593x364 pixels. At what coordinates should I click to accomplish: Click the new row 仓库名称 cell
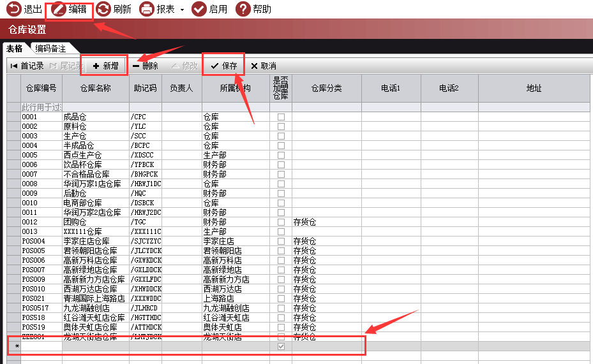coord(96,346)
